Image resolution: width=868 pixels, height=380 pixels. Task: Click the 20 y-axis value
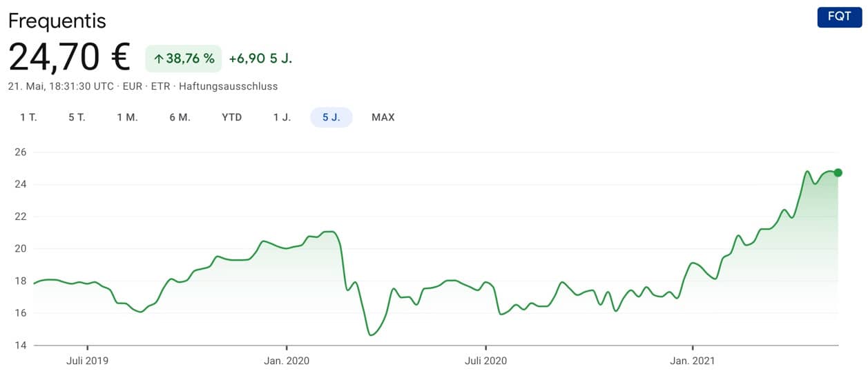tap(20, 249)
